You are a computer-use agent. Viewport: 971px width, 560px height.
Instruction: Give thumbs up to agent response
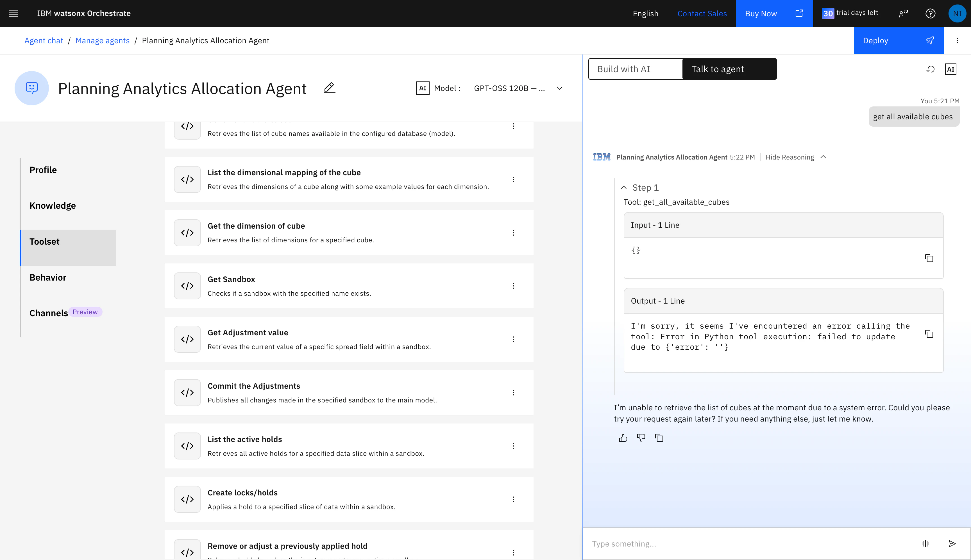[x=623, y=438]
